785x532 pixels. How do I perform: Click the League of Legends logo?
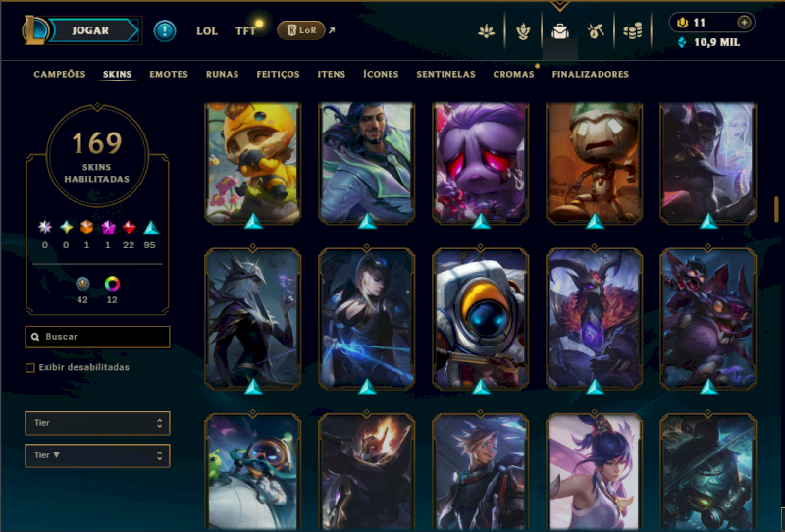coord(34,30)
